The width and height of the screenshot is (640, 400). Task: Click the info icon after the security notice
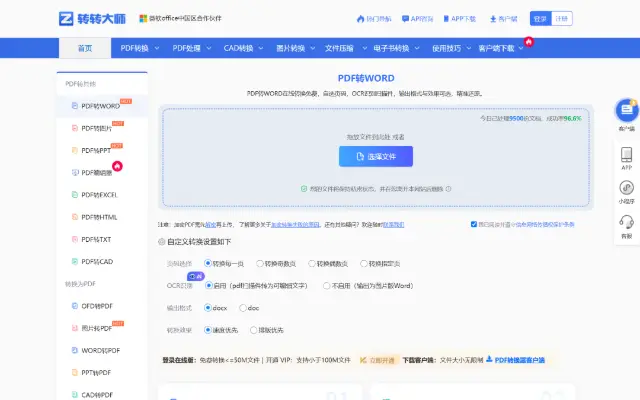[x=449, y=189]
